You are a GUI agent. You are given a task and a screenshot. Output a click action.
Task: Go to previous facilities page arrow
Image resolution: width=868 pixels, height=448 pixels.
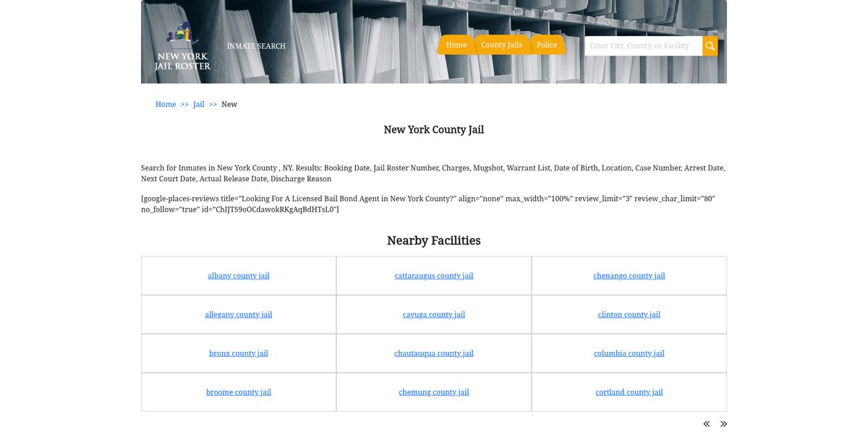click(707, 424)
